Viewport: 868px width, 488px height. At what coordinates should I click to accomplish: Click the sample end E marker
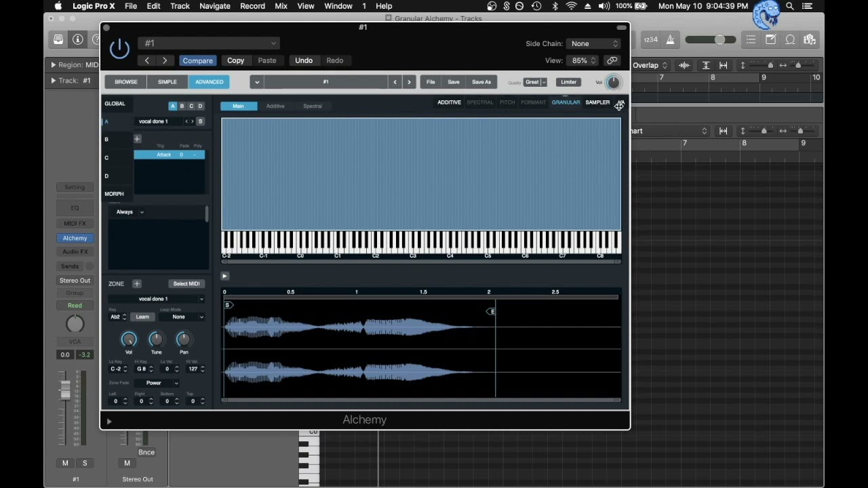[491, 311]
